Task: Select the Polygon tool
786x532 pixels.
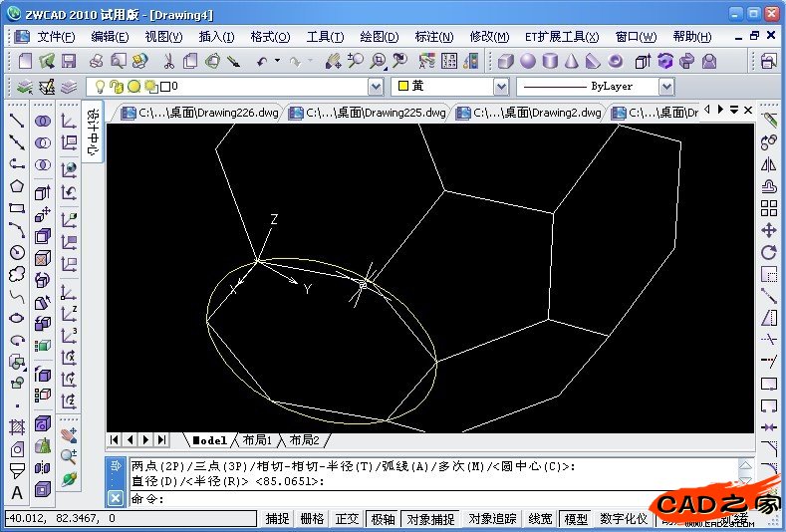Action: click(17, 186)
